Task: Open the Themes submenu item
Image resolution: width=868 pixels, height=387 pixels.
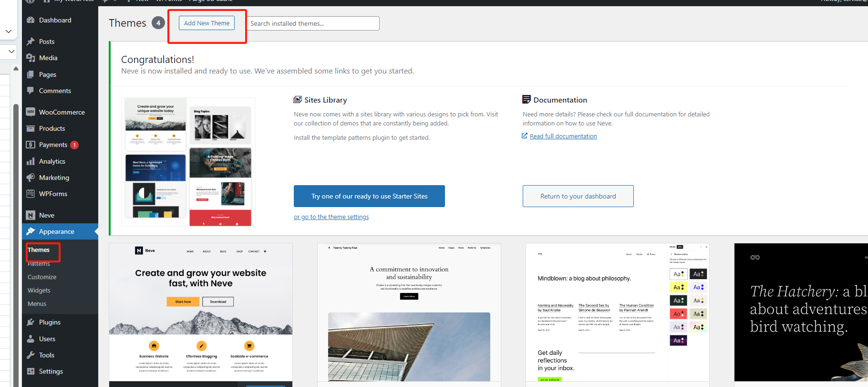Action: pos(39,250)
